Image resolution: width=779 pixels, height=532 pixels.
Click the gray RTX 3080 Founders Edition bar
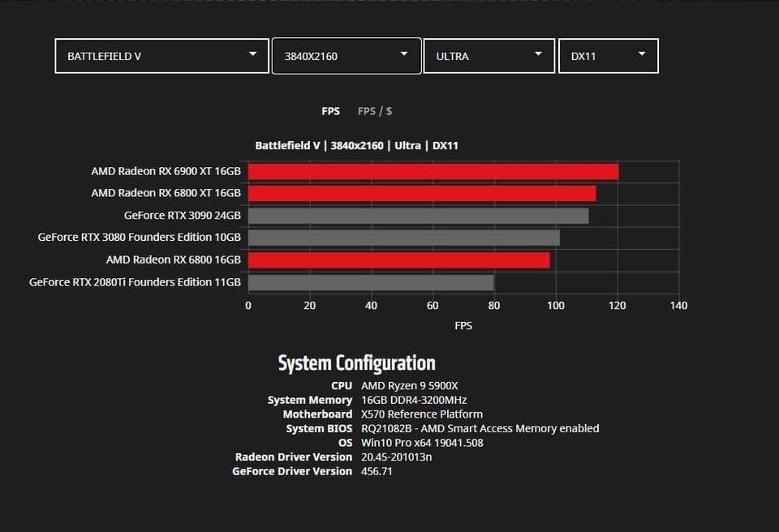click(404, 238)
